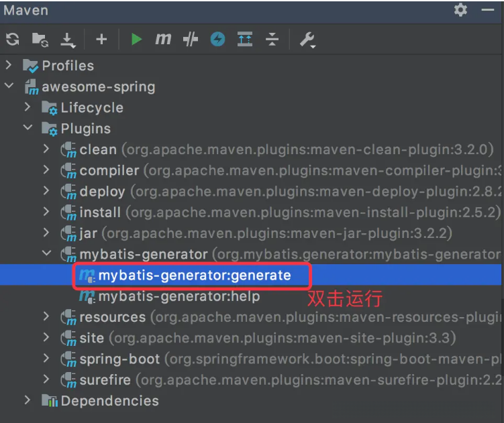Click the install plugin icon
Viewport: 504px width, 423px height.
tap(68, 213)
